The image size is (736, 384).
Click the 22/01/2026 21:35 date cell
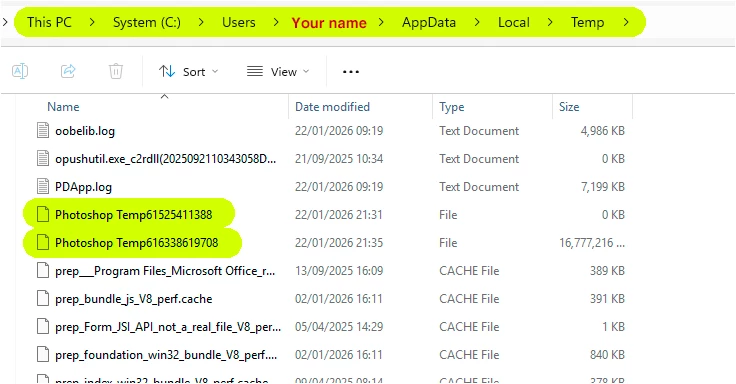pyautogui.click(x=339, y=243)
